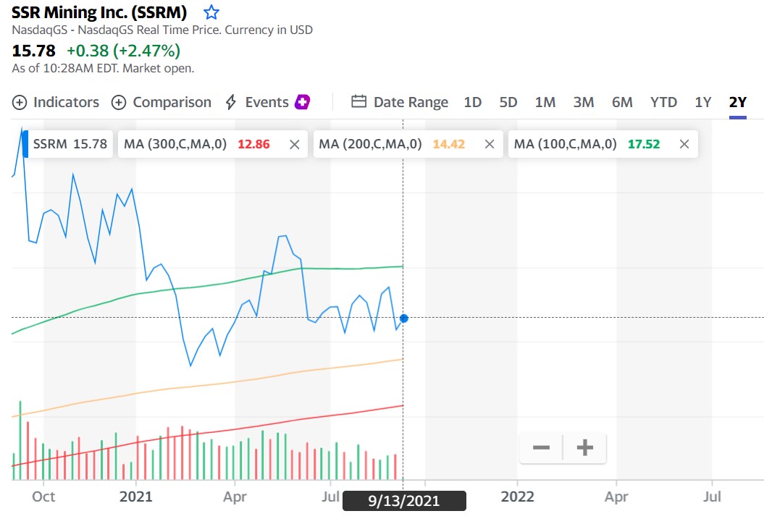The width and height of the screenshot is (764, 532).
Task: Open the Date Range picker
Action: coord(400,102)
